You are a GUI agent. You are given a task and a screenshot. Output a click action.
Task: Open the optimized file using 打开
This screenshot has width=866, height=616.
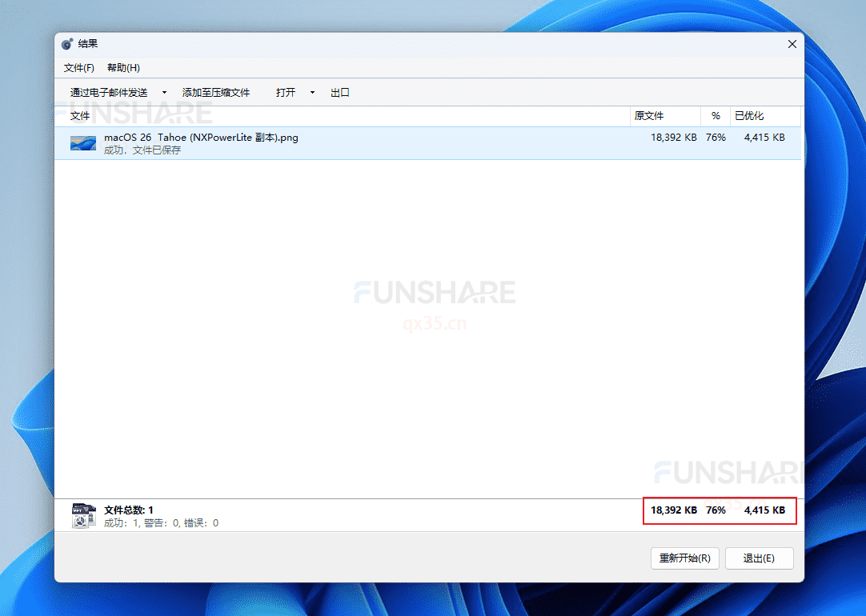[287, 92]
